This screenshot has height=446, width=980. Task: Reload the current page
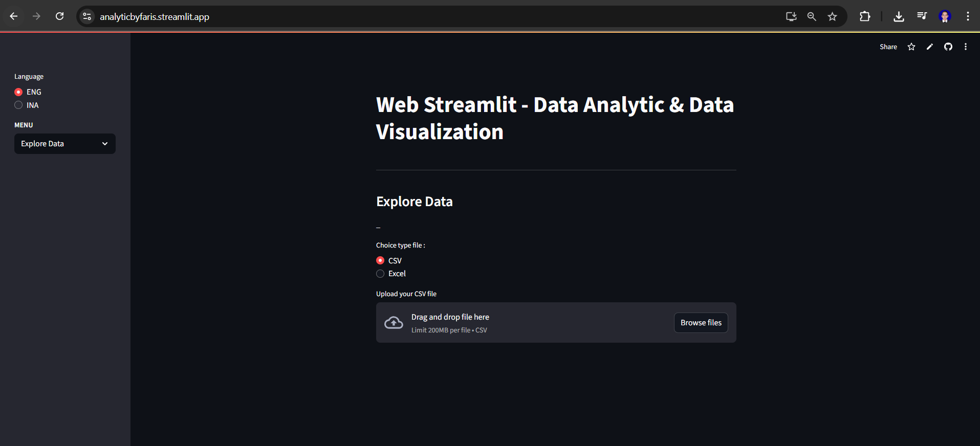click(60, 16)
